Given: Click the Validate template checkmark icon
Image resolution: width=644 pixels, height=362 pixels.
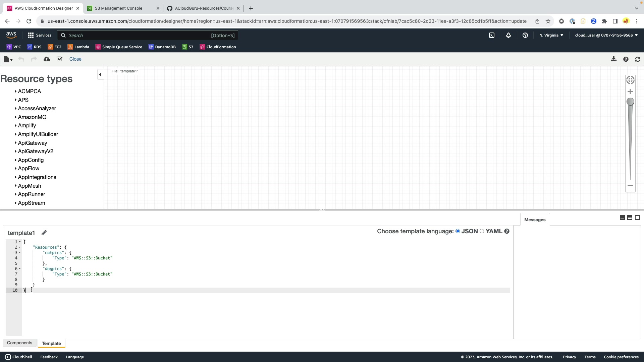Looking at the screenshot, I should [x=59, y=59].
